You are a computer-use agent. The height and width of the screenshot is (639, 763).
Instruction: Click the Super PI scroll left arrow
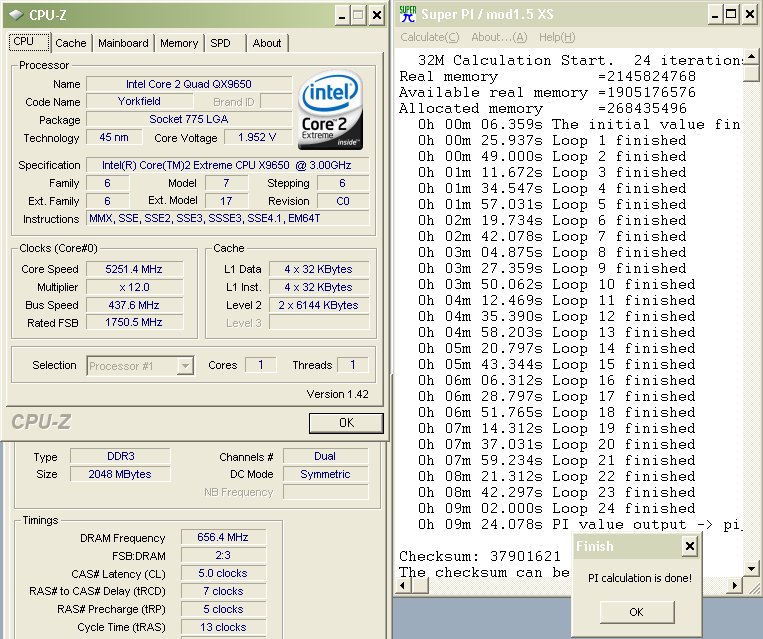click(402, 585)
